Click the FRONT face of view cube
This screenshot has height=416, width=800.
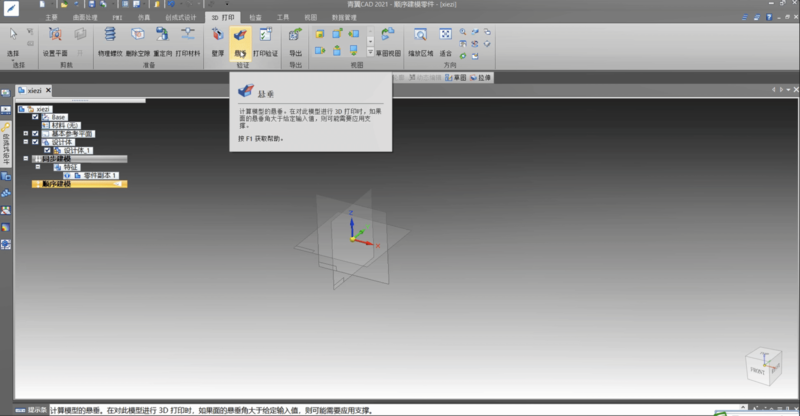pos(759,371)
